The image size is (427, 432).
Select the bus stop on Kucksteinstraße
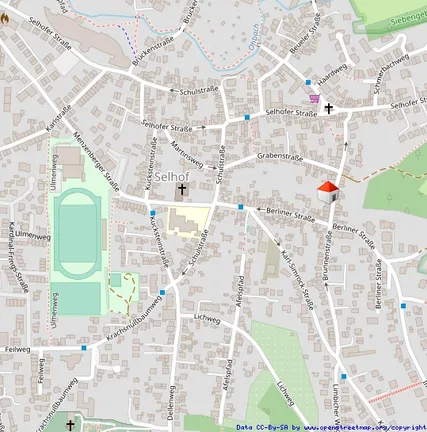coord(153,213)
